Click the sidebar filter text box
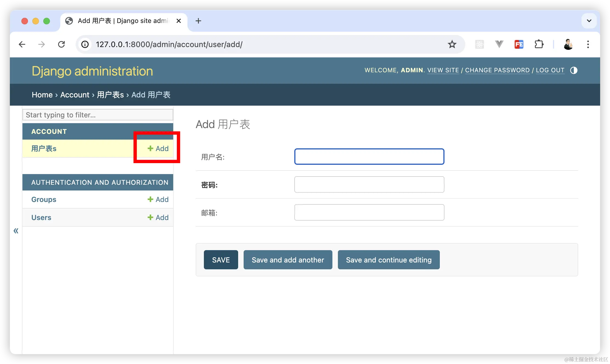The height and width of the screenshot is (364, 610). pos(98,115)
